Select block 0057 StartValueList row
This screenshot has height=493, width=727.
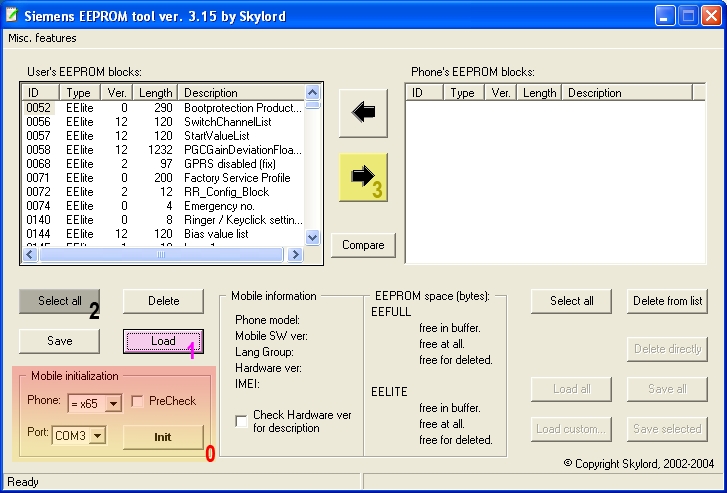pyautogui.click(x=164, y=136)
